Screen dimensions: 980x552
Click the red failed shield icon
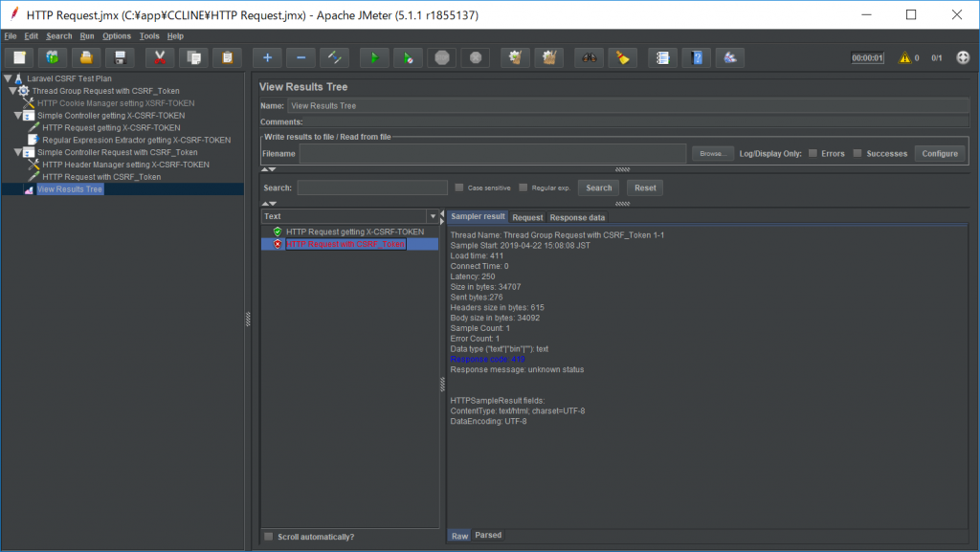(278, 244)
